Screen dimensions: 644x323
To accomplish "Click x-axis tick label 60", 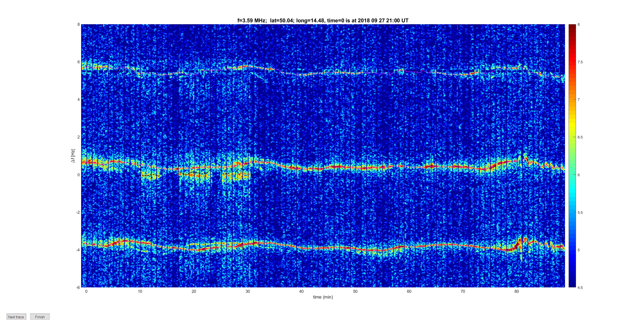I will tap(409, 291).
